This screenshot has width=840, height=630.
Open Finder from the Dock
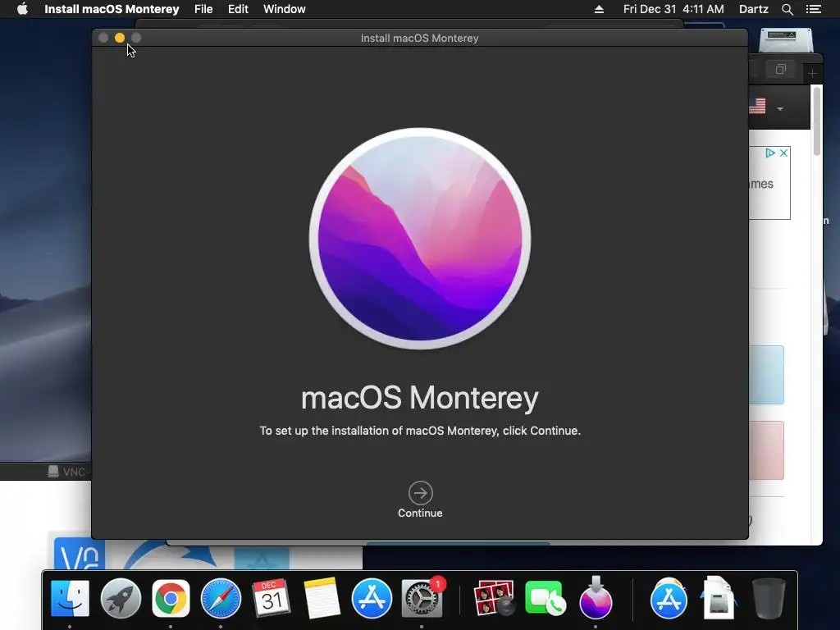click(x=71, y=598)
